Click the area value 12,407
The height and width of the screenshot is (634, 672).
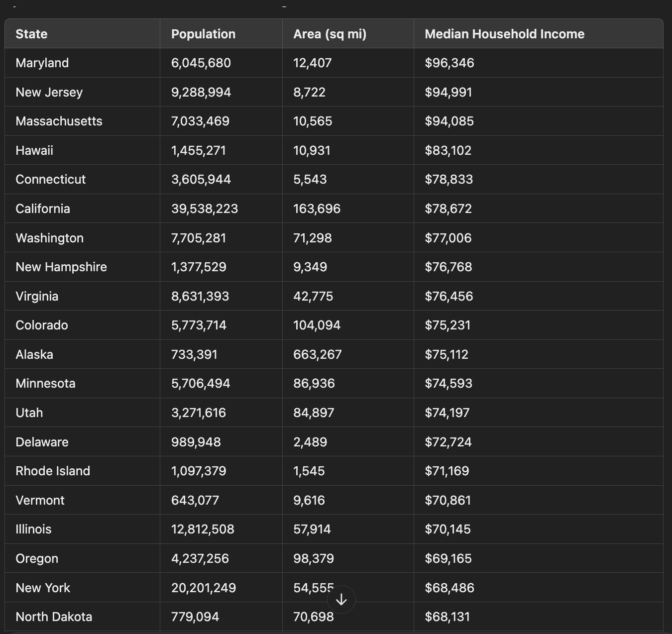tap(313, 63)
